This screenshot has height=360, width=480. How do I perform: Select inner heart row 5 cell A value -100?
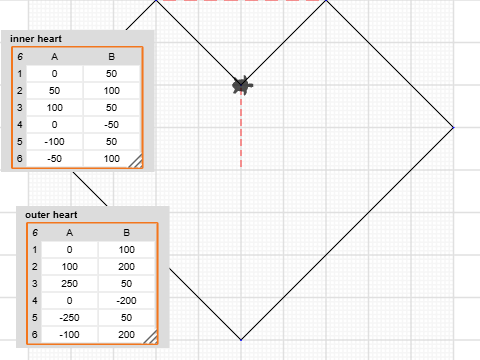pos(55,142)
